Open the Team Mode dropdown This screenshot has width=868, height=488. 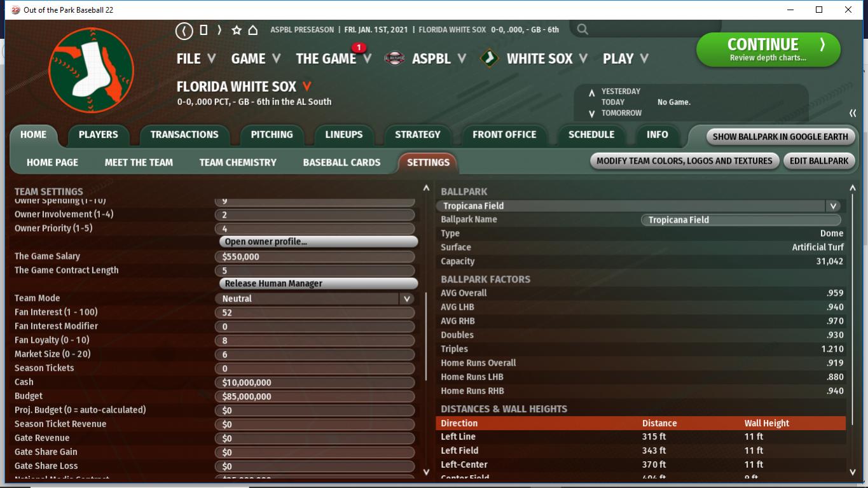click(x=406, y=298)
